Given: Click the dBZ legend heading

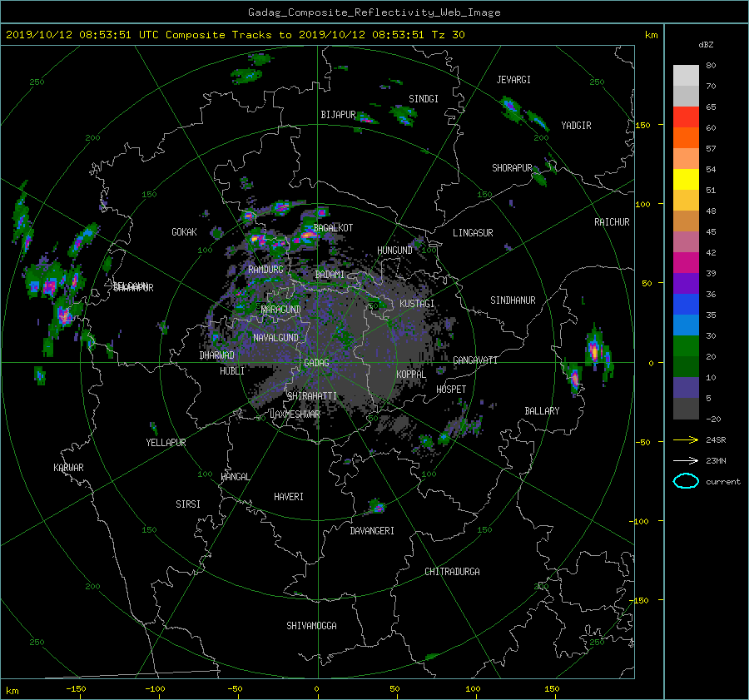Looking at the screenshot, I should pyautogui.click(x=706, y=44).
